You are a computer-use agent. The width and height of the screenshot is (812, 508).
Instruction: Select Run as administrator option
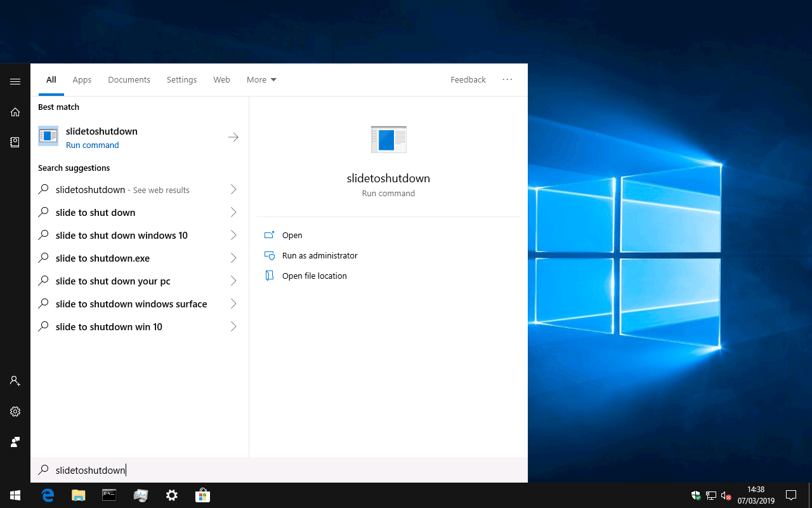click(320, 255)
